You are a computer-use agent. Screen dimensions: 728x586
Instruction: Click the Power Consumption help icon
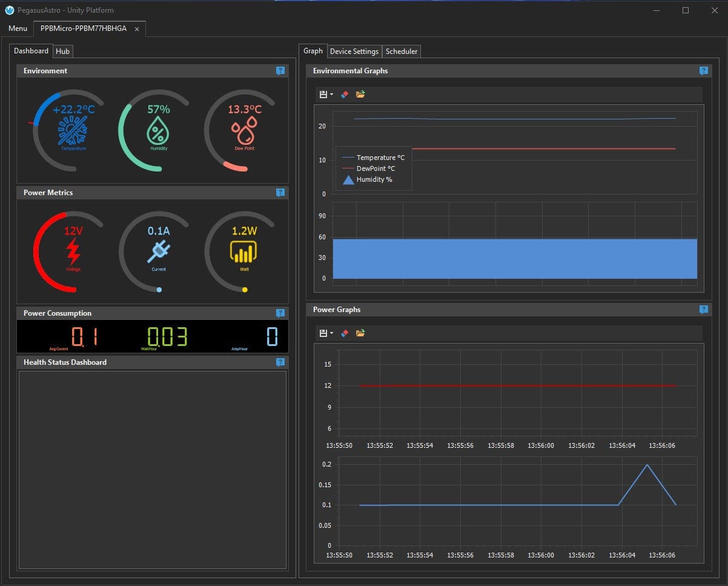coord(280,313)
